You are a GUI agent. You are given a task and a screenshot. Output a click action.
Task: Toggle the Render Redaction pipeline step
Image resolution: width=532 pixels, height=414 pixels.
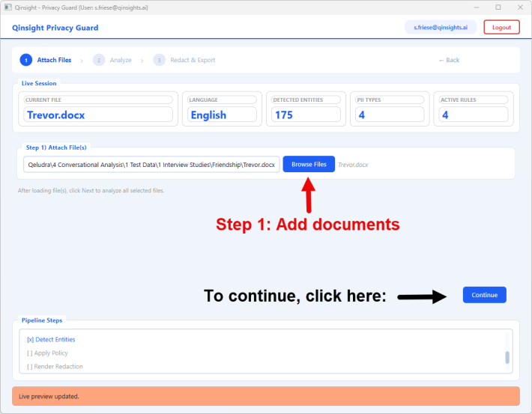55,367
